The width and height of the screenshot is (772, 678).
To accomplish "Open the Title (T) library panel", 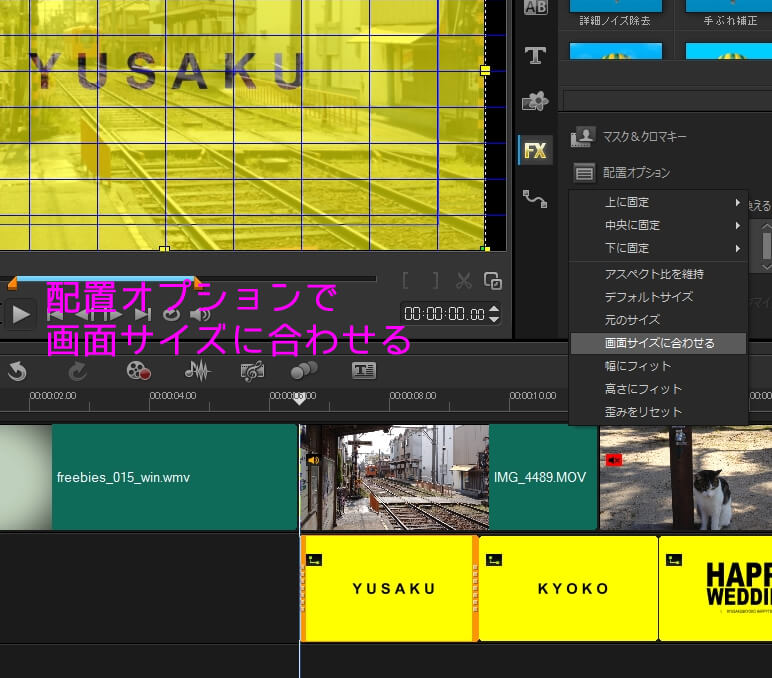I will point(535,56).
